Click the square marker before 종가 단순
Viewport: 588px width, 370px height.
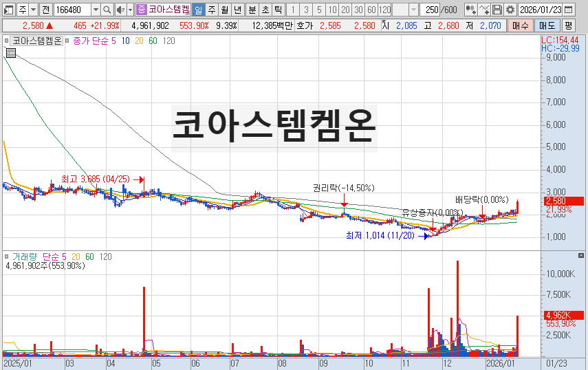click(67, 41)
